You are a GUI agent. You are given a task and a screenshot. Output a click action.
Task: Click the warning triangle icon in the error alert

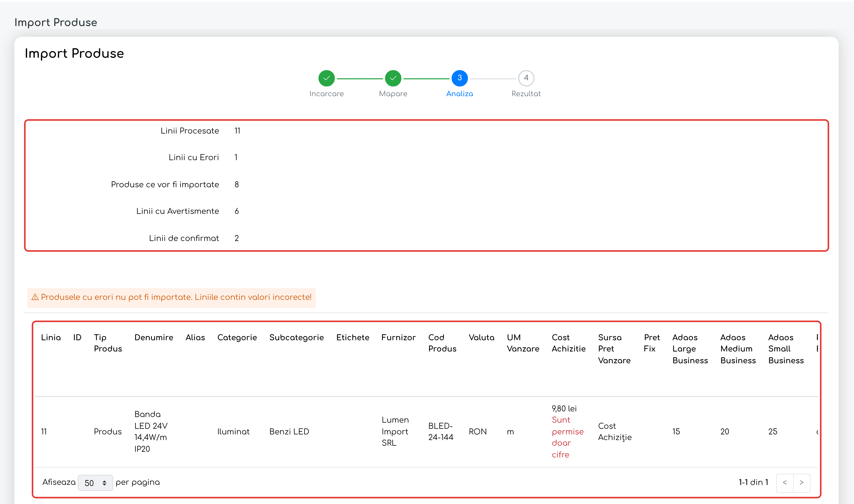[35, 297]
